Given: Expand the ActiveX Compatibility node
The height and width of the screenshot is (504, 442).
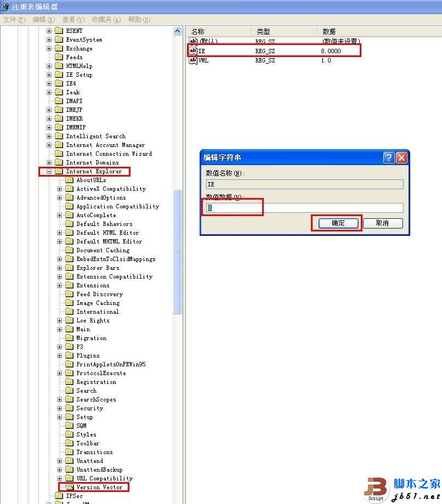Looking at the screenshot, I should [59, 189].
